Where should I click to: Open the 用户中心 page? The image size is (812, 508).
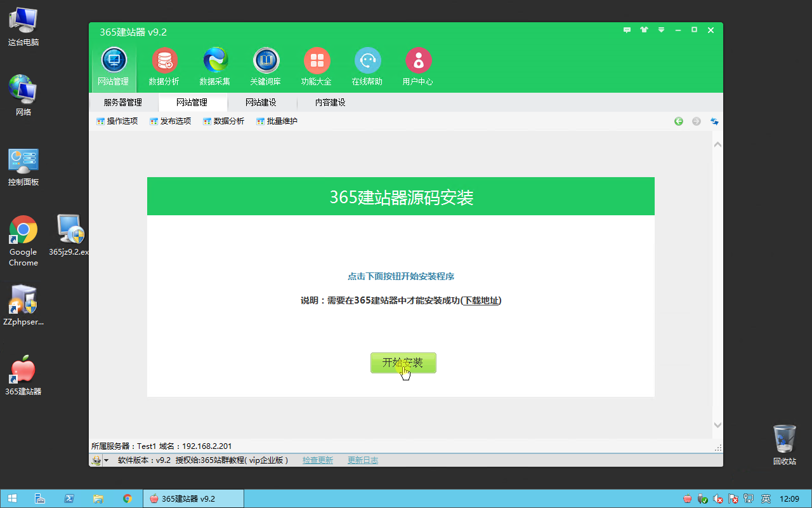pyautogui.click(x=418, y=67)
